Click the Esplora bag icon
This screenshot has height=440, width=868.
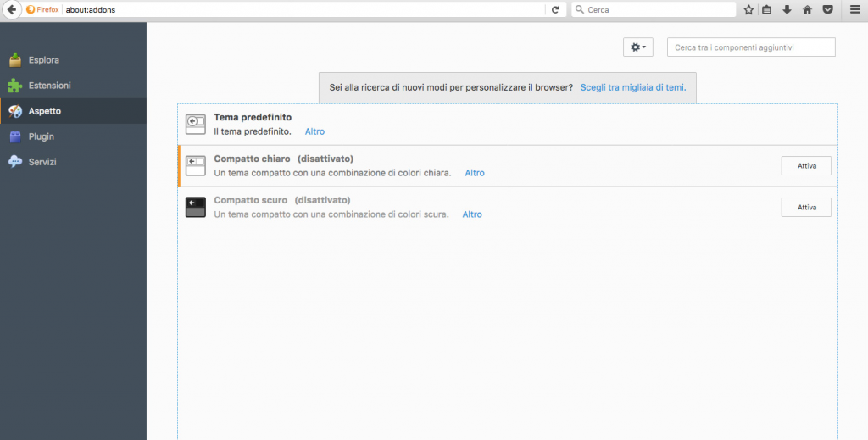[15, 60]
